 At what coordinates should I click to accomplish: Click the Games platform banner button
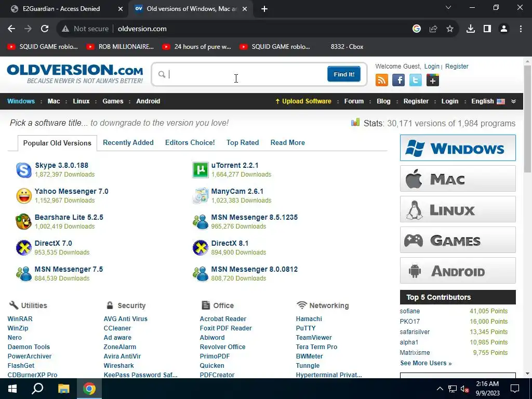[458, 240]
